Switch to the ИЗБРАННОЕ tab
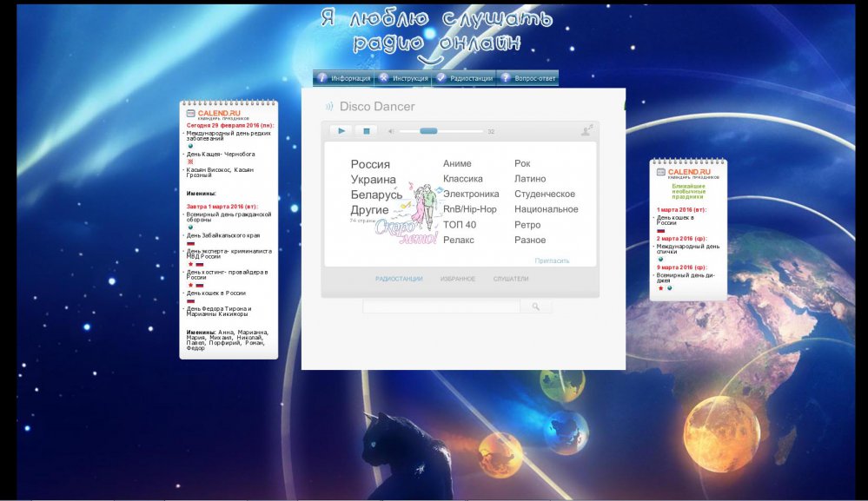This screenshot has width=868, height=501. [x=458, y=279]
